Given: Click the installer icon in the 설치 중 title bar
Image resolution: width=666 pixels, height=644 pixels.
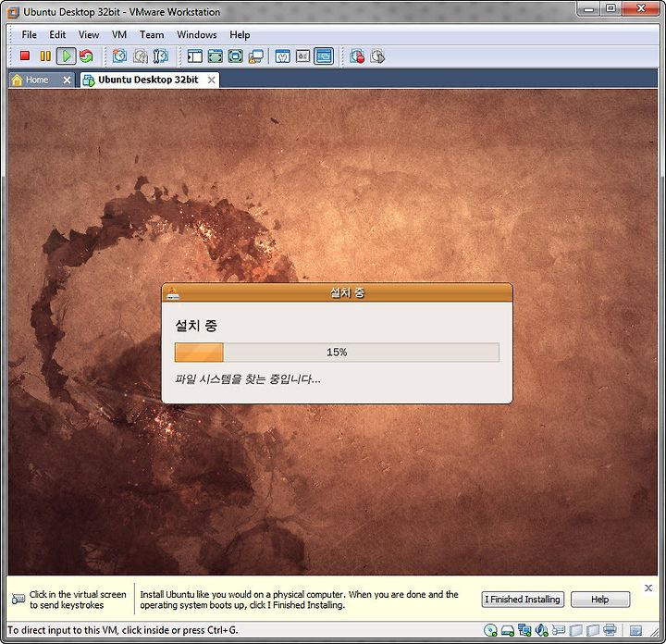Looking at the screenshot, I should (x=172, y=292).
